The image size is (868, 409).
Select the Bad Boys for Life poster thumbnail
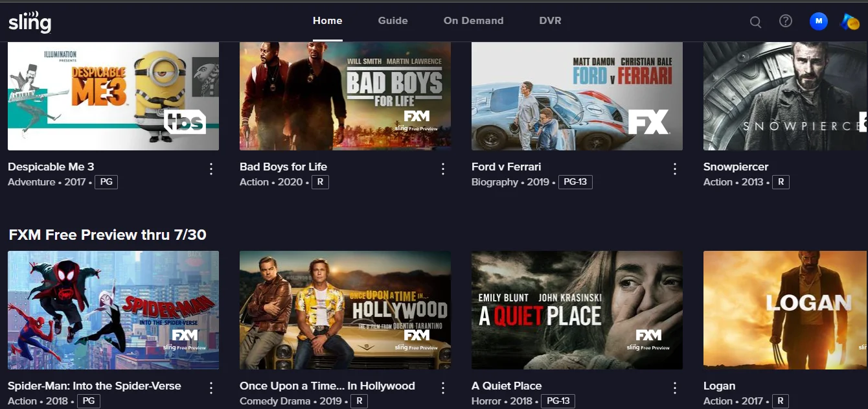(345, 96)
